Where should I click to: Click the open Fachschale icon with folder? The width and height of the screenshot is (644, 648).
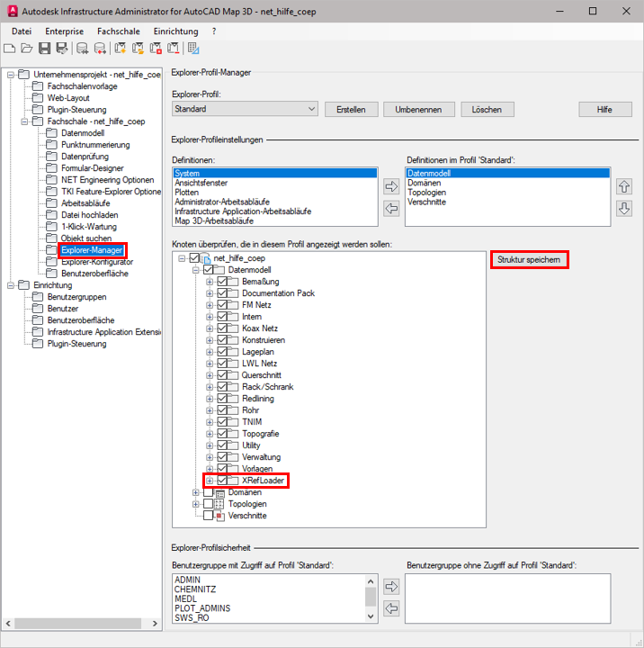(138, 49)
